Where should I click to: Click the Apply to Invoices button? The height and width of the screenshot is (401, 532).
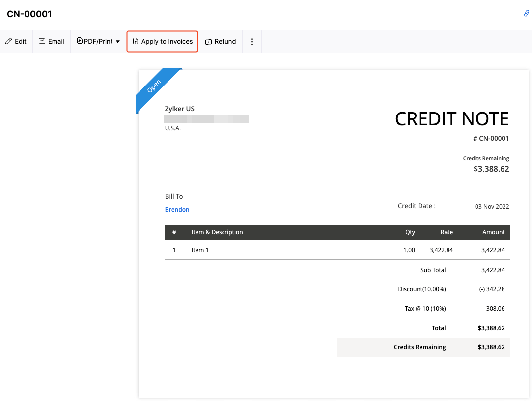coord(162,41)
